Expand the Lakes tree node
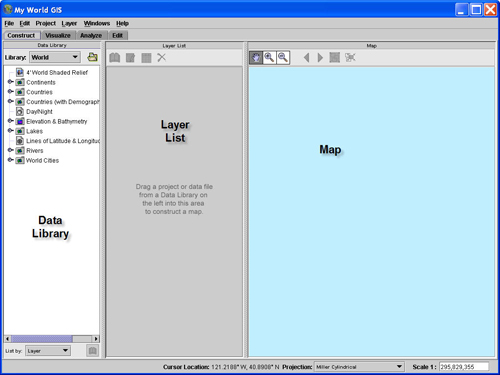 click(10, 130)
